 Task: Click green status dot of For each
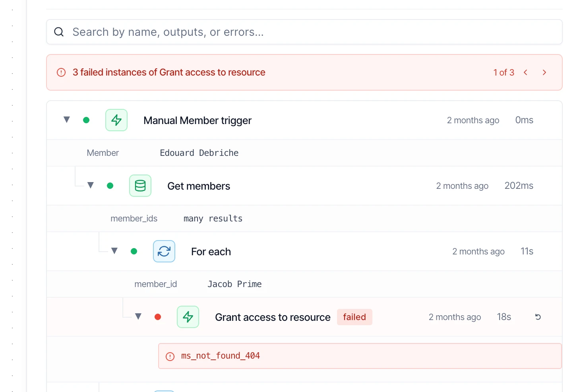(134, 251)
